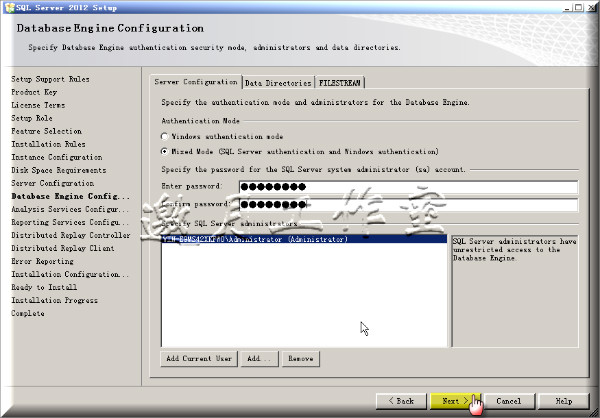Select Mixed Mode authentication radio button
This screenshot has width=600, height=418.
click(165, 152)
